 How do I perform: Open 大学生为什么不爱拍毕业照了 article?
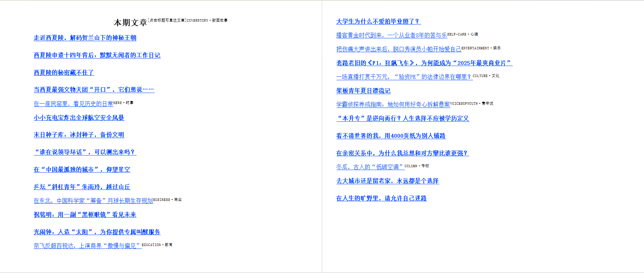point(378,22)
